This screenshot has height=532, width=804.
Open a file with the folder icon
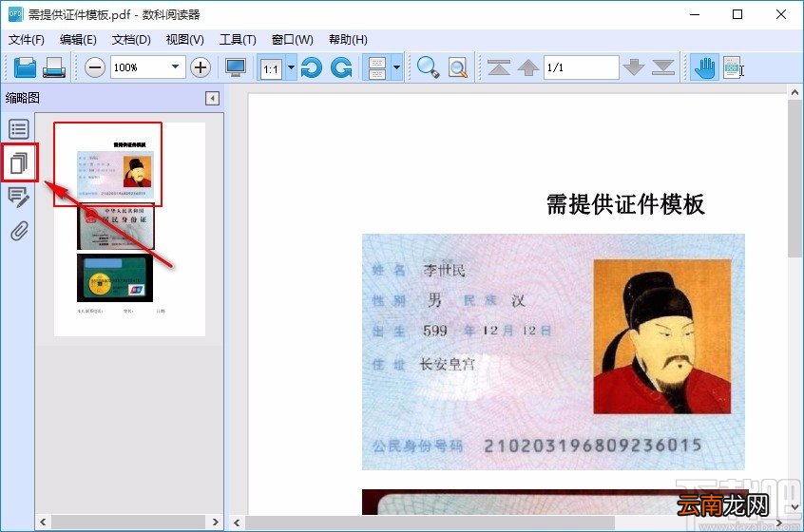click(25, 67)
